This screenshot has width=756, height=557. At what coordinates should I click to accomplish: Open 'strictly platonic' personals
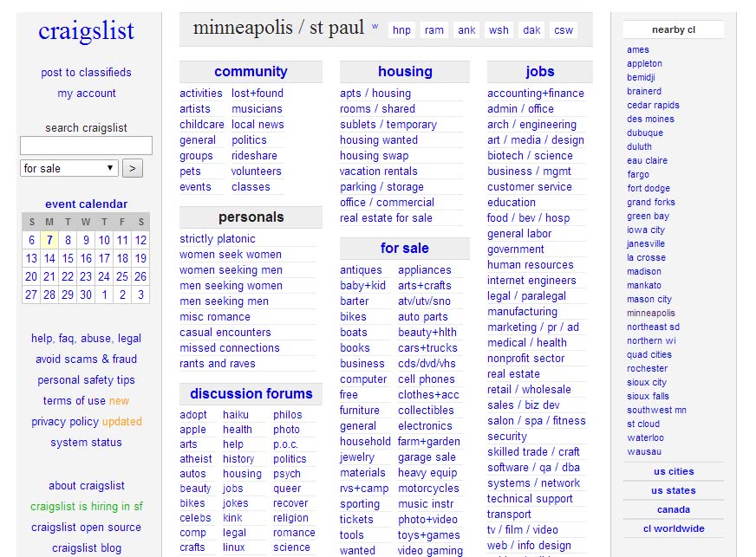[218, 238]
